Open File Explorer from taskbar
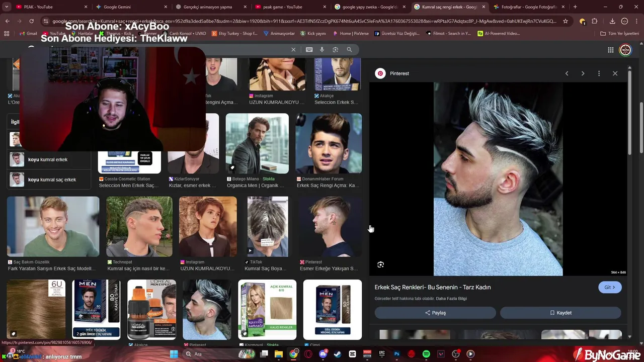The width and height of the screenshot is (644, 362). [x=279, y=354]
